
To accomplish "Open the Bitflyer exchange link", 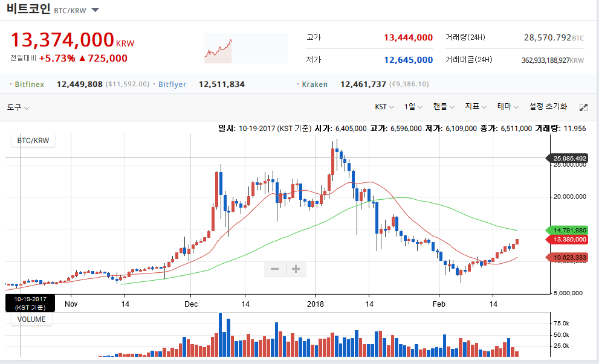I will pos(172,85).
